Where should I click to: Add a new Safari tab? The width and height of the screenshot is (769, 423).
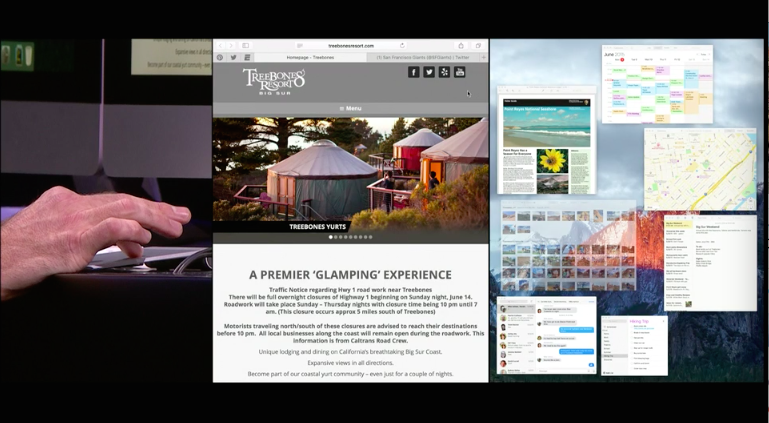pos(484,57)
